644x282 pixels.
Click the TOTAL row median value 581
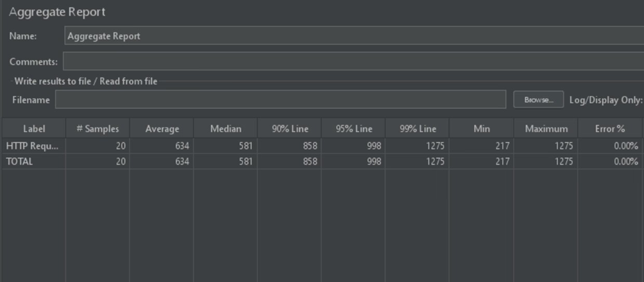(x=246, y=162)
